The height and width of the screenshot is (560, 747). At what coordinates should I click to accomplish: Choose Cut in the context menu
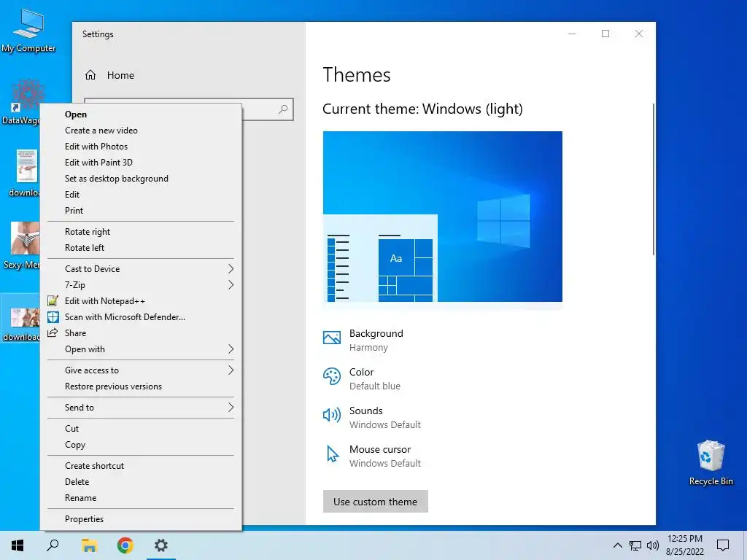click(x=141, y=429)
